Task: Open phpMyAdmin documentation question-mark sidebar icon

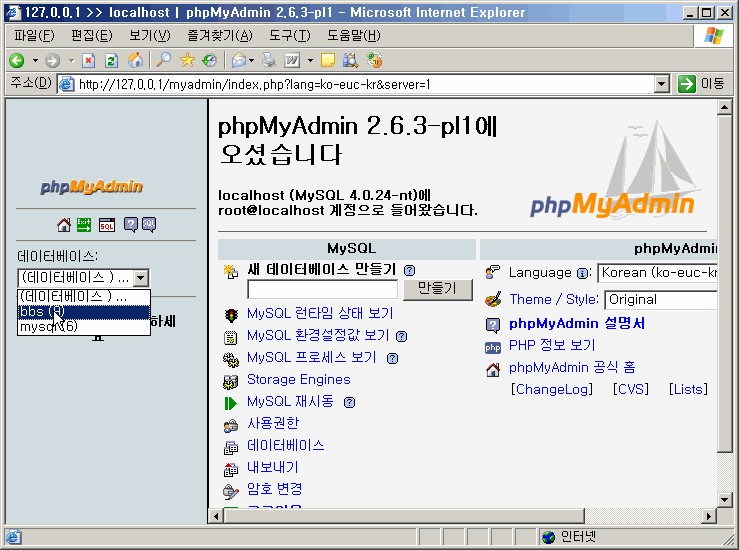Action: click(x=130, y=225)
